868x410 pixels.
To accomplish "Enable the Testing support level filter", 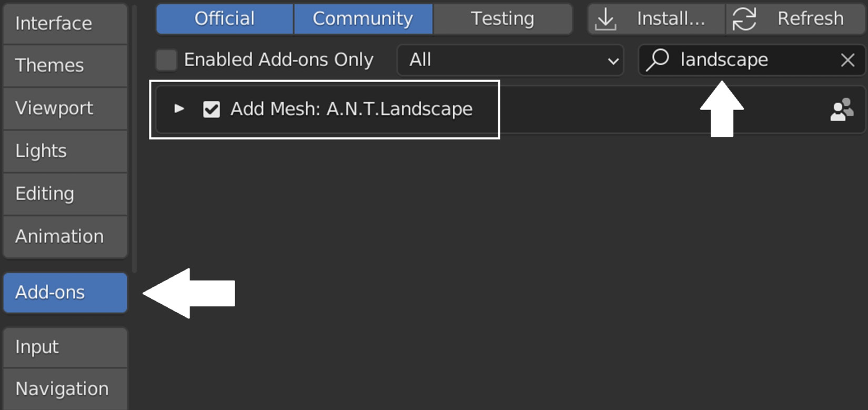I will click(x=502, y=19).
